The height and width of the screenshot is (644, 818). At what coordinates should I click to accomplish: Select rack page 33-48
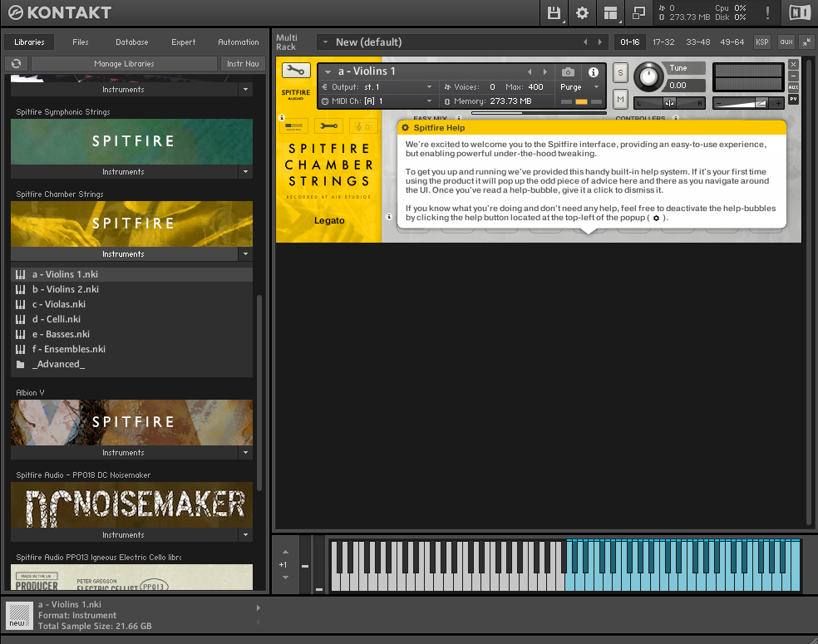click(x=698, y=42)
